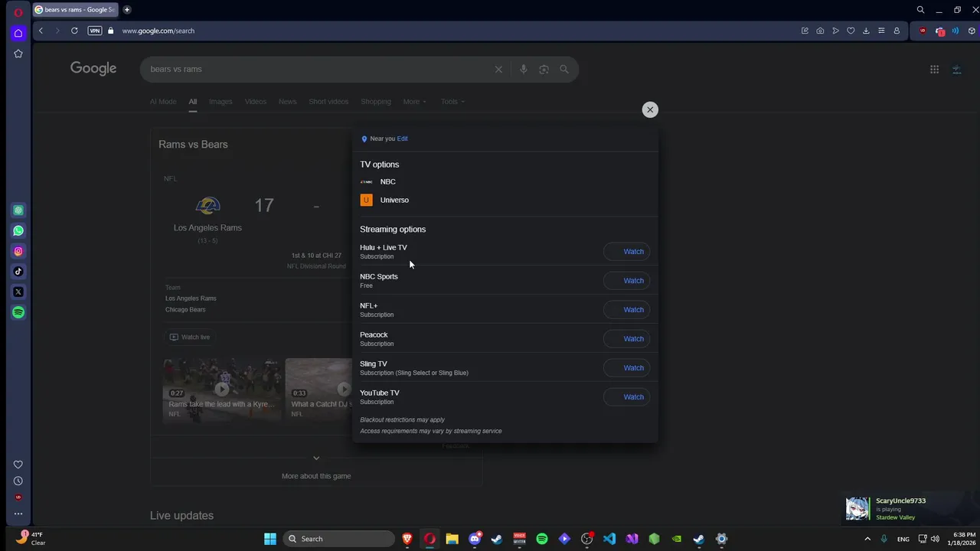Switch to the Videos tab
The image size is (980, 551).
(x=256, y=102)
